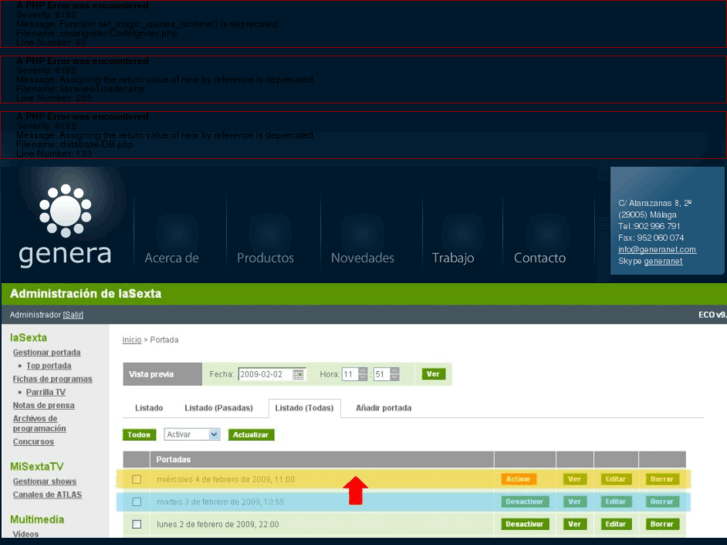Click the Ver button in Vista previa
727x545 pixels.
pyautogui.click(x=434, y=374)
